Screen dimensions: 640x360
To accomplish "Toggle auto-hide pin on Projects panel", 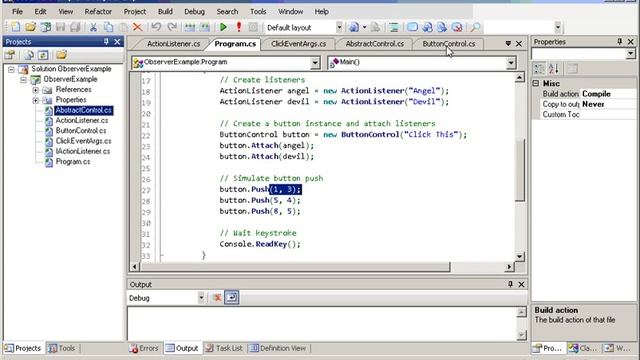I will pos(106,41).
